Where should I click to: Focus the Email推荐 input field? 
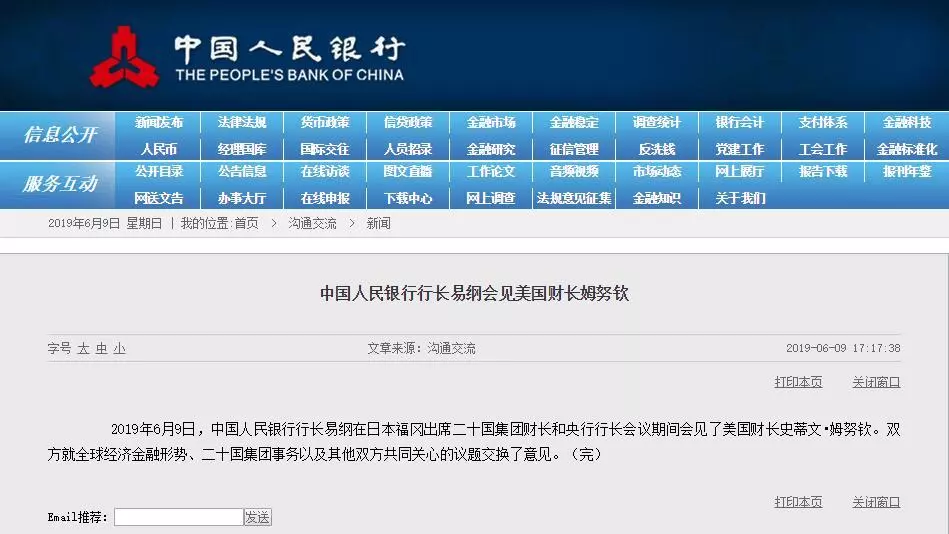pyautogui.click(x=178, y=517)
